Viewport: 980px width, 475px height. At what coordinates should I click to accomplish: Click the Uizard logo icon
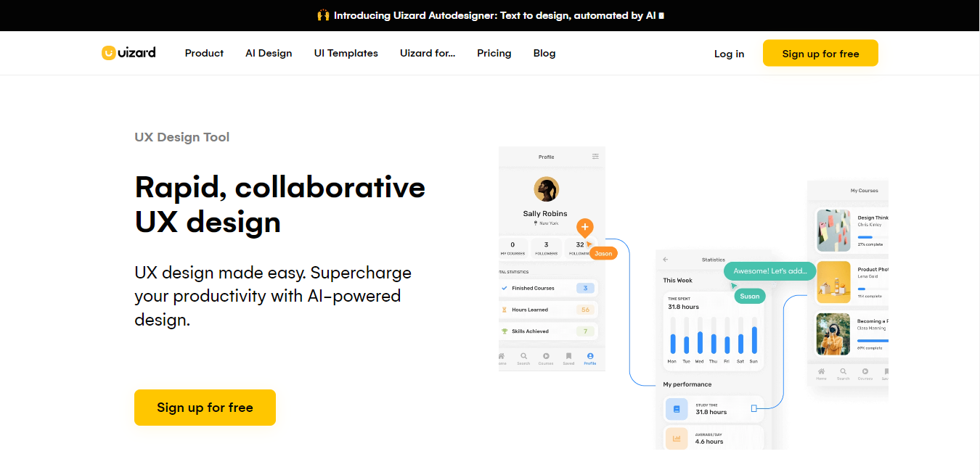pos(108,53)
